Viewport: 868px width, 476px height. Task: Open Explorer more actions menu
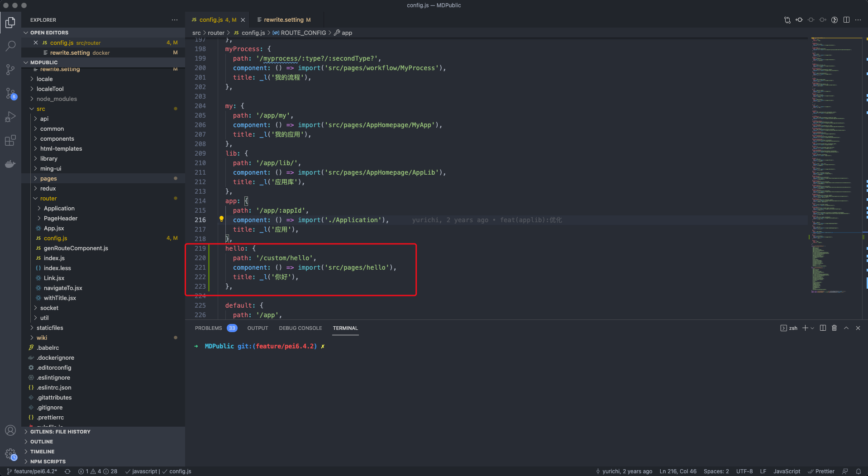175,20
